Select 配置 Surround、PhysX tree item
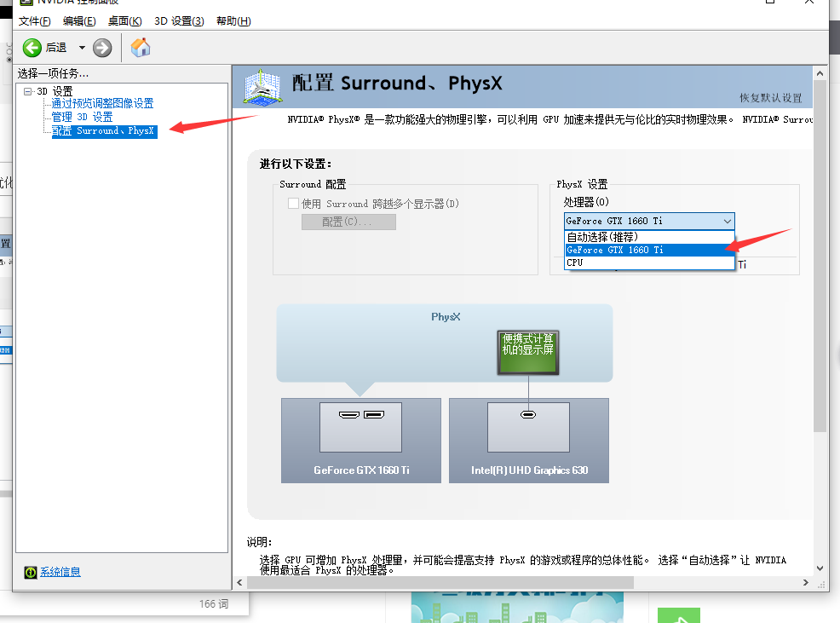 (x=105, y=130)
